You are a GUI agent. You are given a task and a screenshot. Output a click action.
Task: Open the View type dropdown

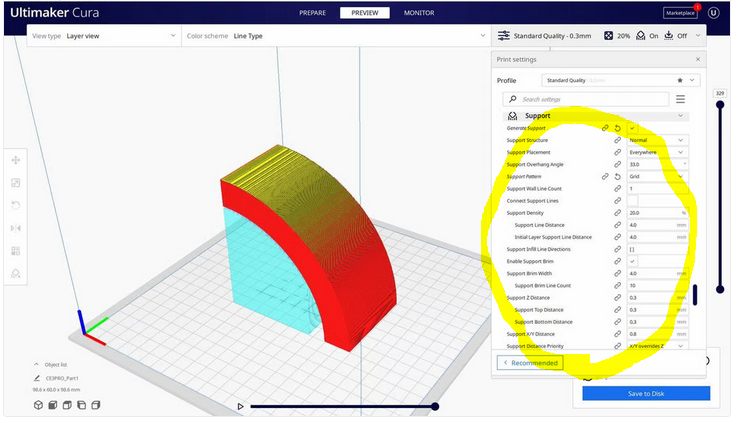tap(104, 36)
